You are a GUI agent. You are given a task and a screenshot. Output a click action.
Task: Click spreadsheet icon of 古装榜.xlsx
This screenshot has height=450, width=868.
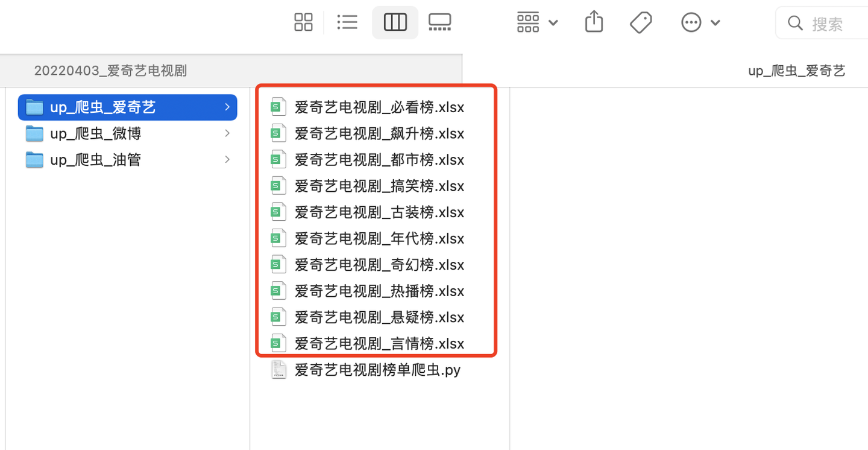click(x=278, y=212)
